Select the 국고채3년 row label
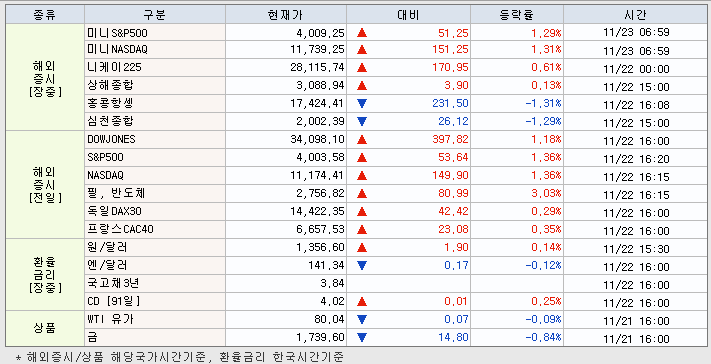The height and width of the screenshot is (364, 711). coord(113,283)
